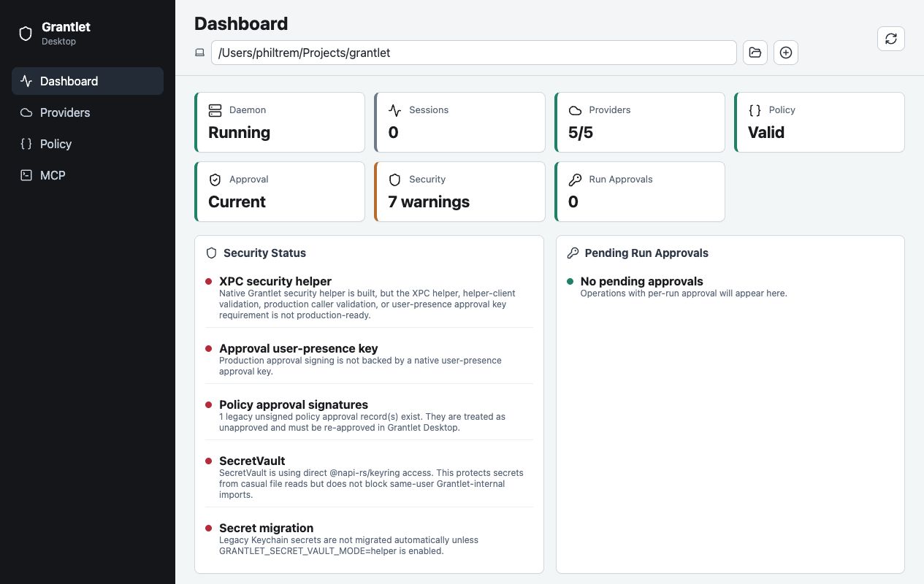Image resolution: width=924 pixels, height=584 pixels.
Task: Open the Daemon Running card
Action: click(280, 122)
